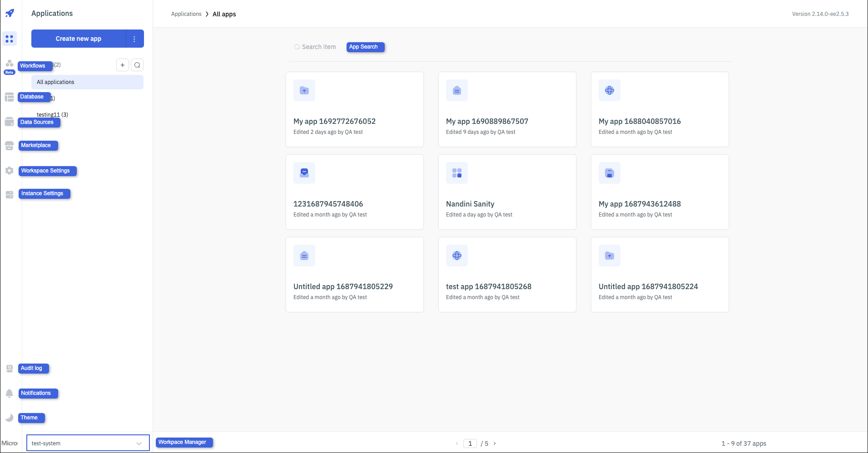This screenshot has height=453, width=868.
Task: Add a new folder with plus button
Action: (x=123, y=65)
